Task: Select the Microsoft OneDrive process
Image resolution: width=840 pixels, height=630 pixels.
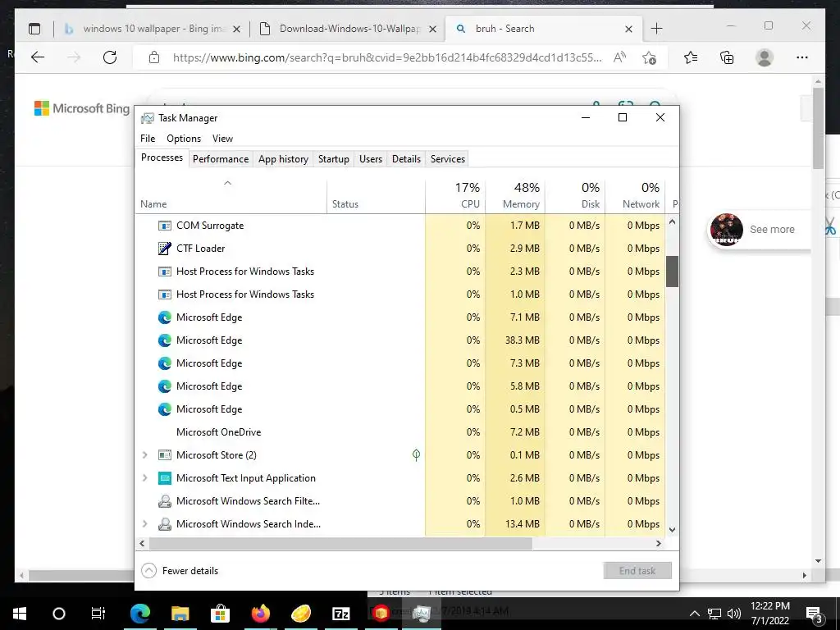Action: click(x=399, y=432)
